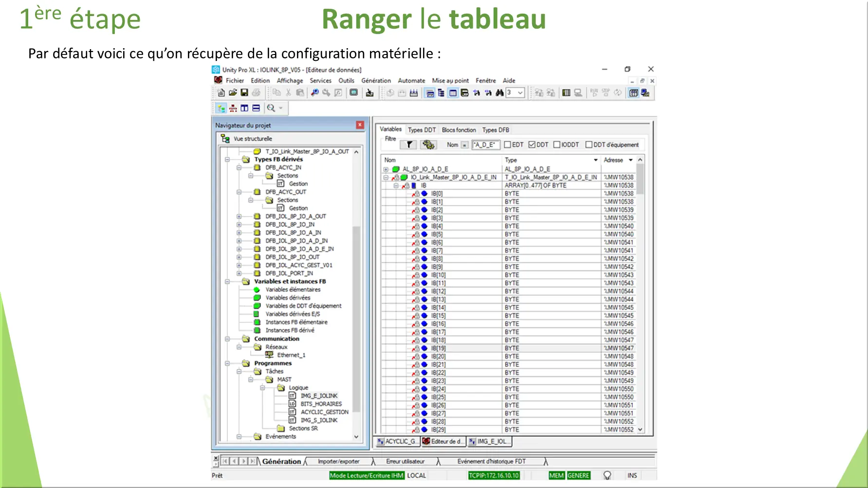Click the structural view tree icon
The width and height of the screenshot is (868, 488).
pyautogui.click(x=222, y=108)
